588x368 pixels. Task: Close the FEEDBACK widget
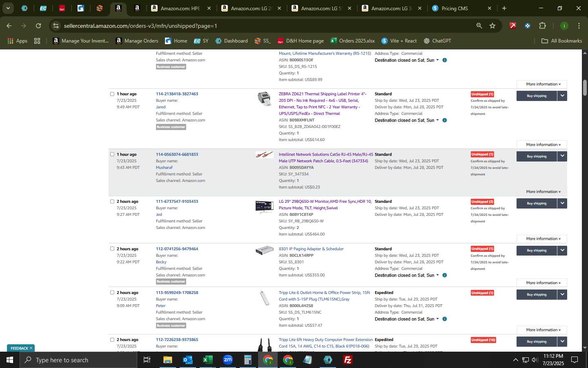coord(31,348)
